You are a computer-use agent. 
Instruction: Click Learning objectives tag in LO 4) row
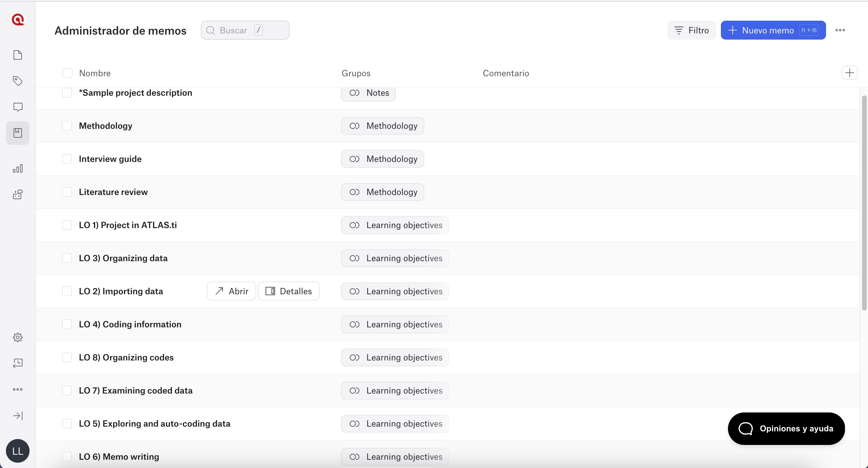pos(395,324)
